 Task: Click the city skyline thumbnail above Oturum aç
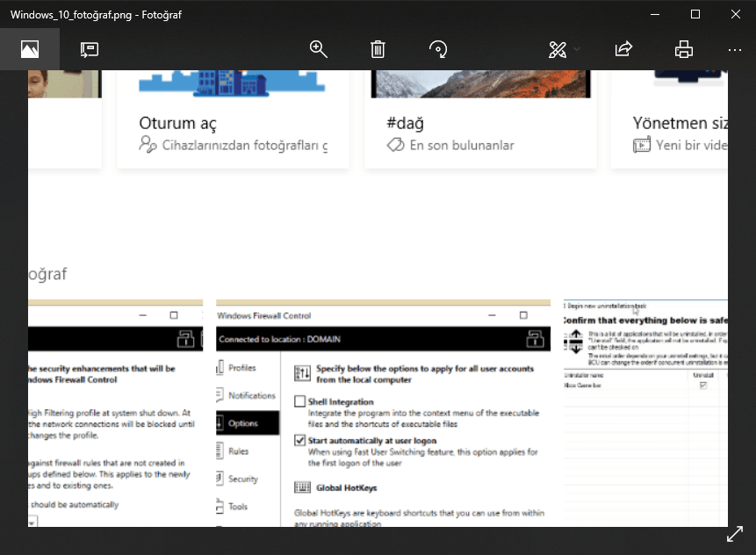tap(232, 83)
